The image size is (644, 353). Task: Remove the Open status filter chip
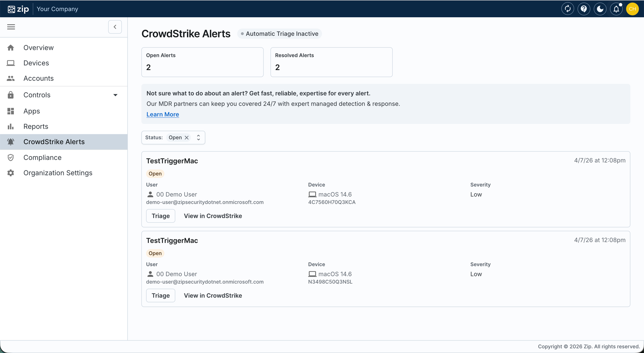(x=187, y=138)
